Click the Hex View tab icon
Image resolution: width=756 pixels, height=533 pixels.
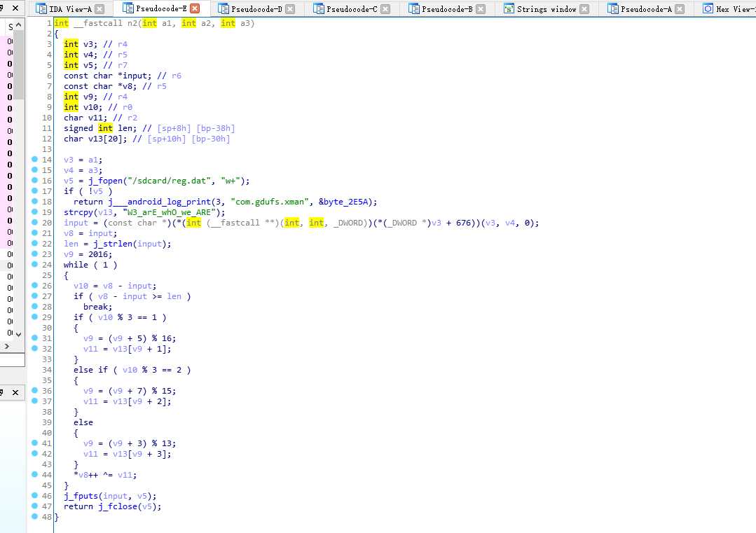(x=707, y=9)
